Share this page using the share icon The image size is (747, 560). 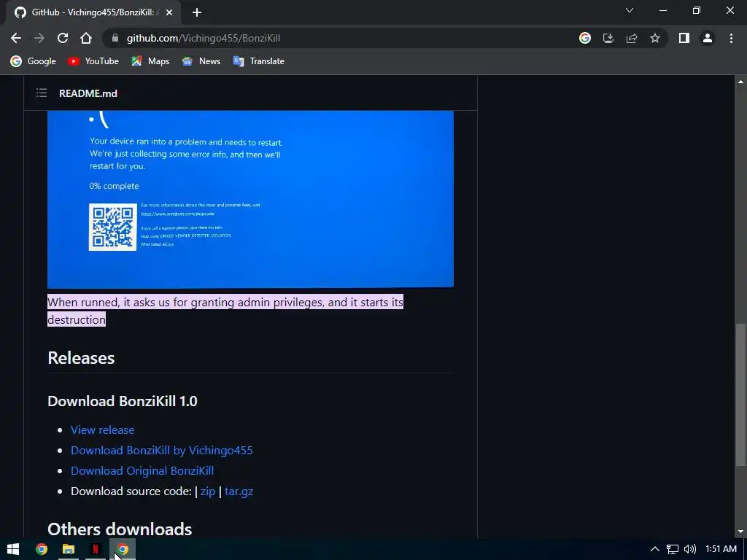coord(632,38)
